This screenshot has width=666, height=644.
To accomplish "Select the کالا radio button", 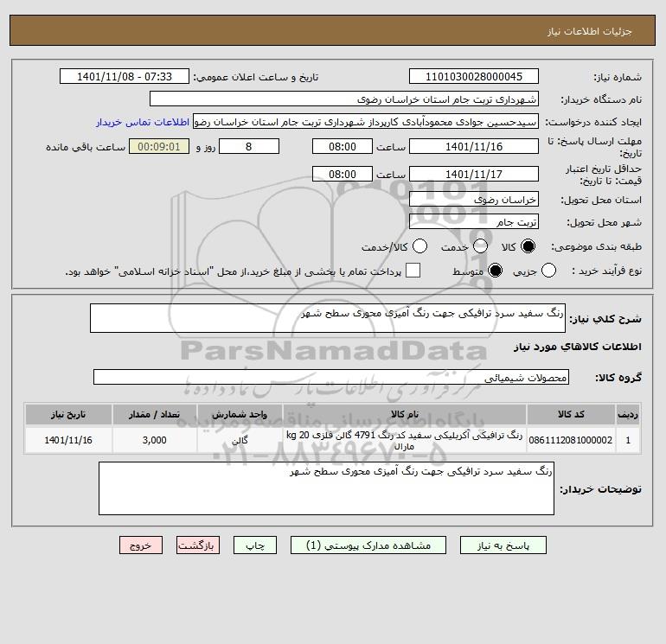I will (528, 246).
